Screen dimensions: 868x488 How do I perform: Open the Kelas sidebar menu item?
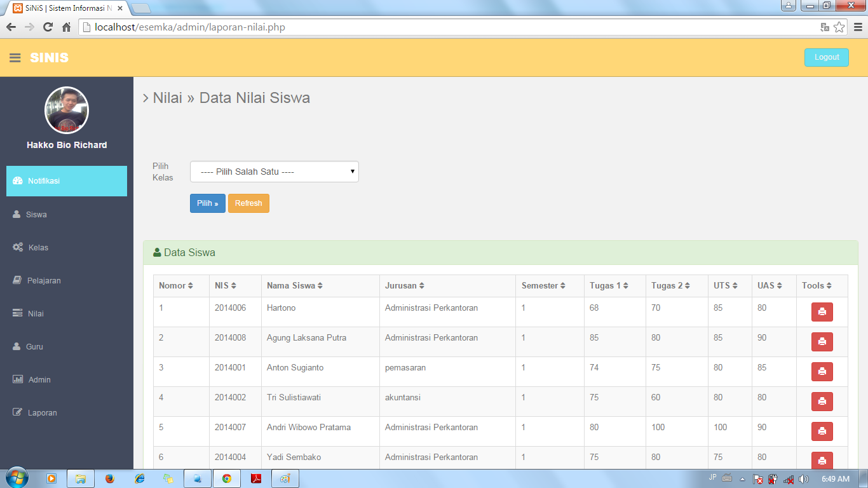(x=67, y=248)
